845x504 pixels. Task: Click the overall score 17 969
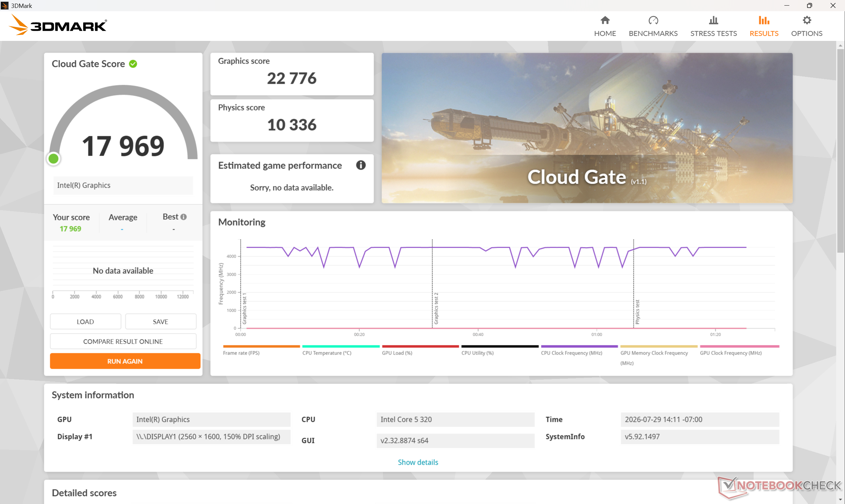point(123,146)
